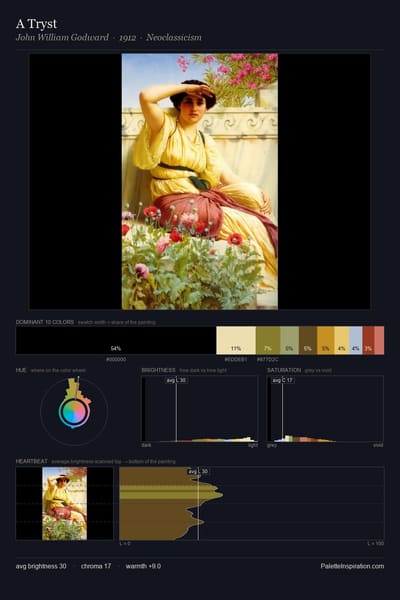Click the golden ochre swatch
The height and width of the screenshot is (600, 400).
326,340
